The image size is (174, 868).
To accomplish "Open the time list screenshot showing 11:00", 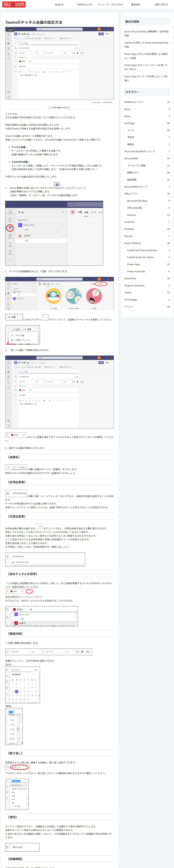I will [x=14, y=727].
